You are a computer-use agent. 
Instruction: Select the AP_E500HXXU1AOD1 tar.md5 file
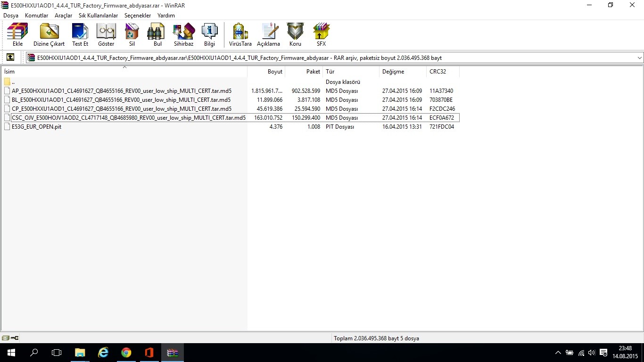[121, 91]
